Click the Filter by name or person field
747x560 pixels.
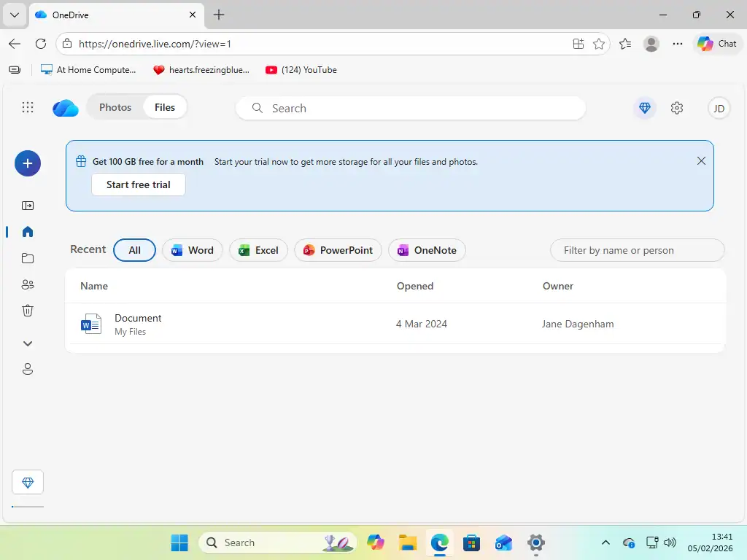point(637,250)
